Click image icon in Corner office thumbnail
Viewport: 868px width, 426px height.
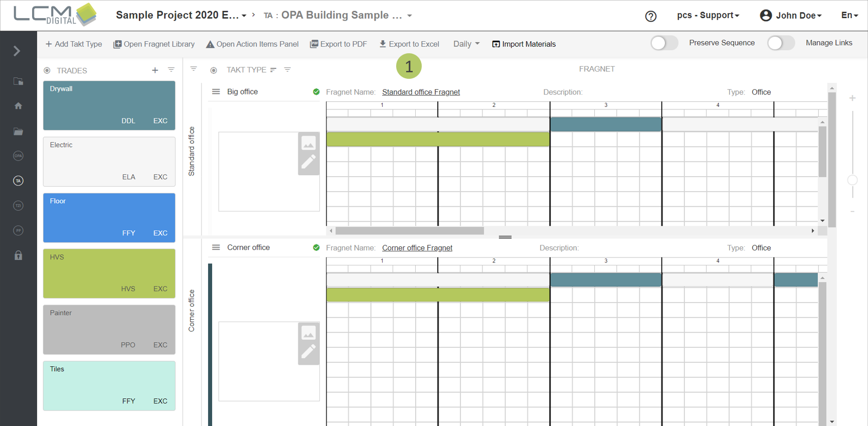point(308,333)
